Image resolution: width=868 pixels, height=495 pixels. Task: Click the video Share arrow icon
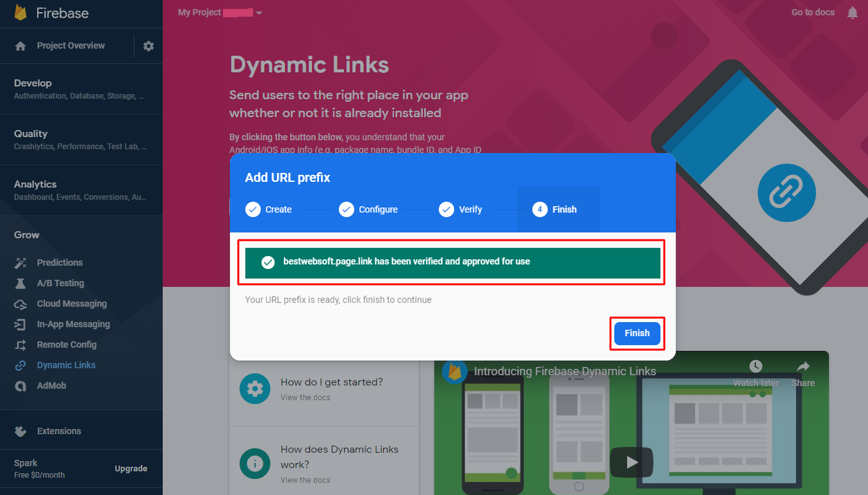pos(803,366)
